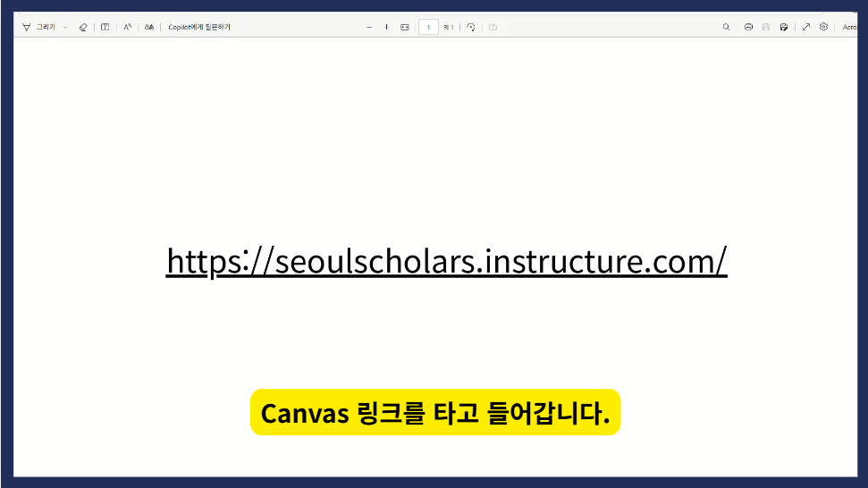Click the translate icon in toolbar
This screenshot has width=868, height=488.
149,28
